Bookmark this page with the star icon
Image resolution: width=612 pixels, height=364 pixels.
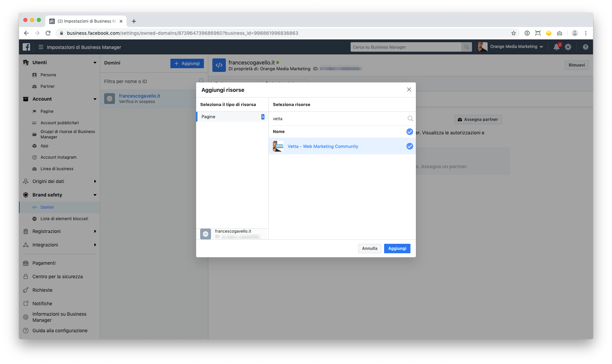coord(514,33)
